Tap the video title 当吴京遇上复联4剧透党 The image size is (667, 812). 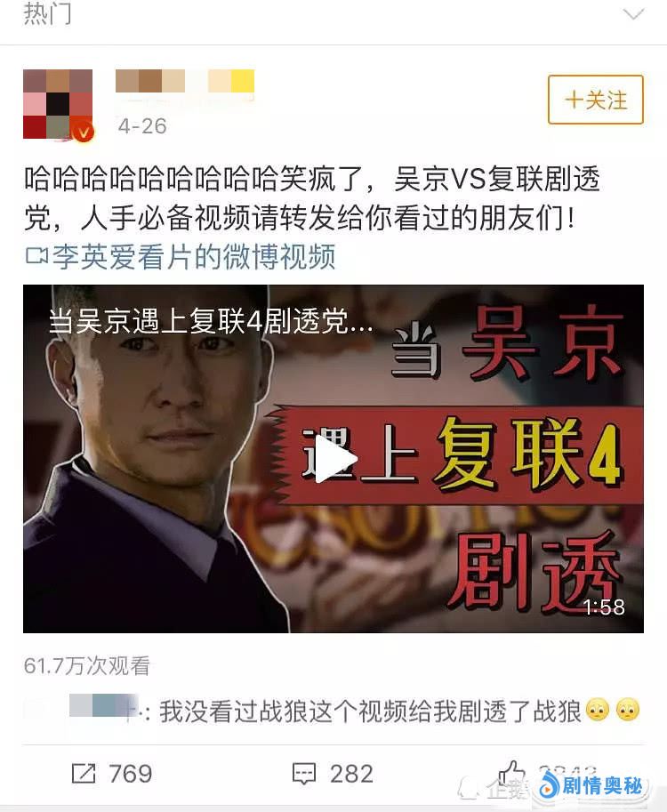(x=211, y=322)
